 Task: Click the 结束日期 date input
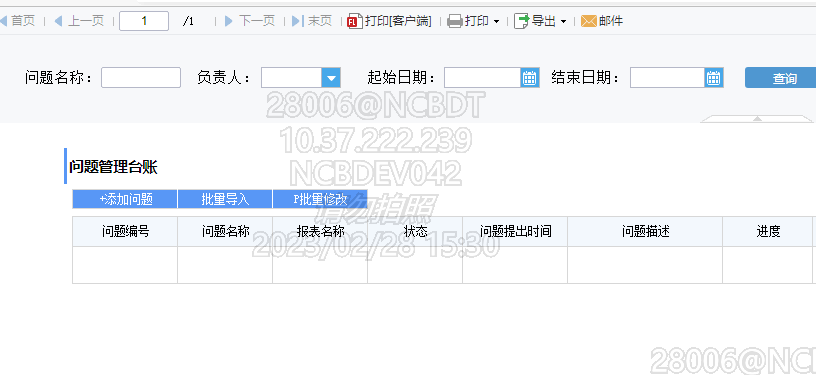tap(668, 77)
